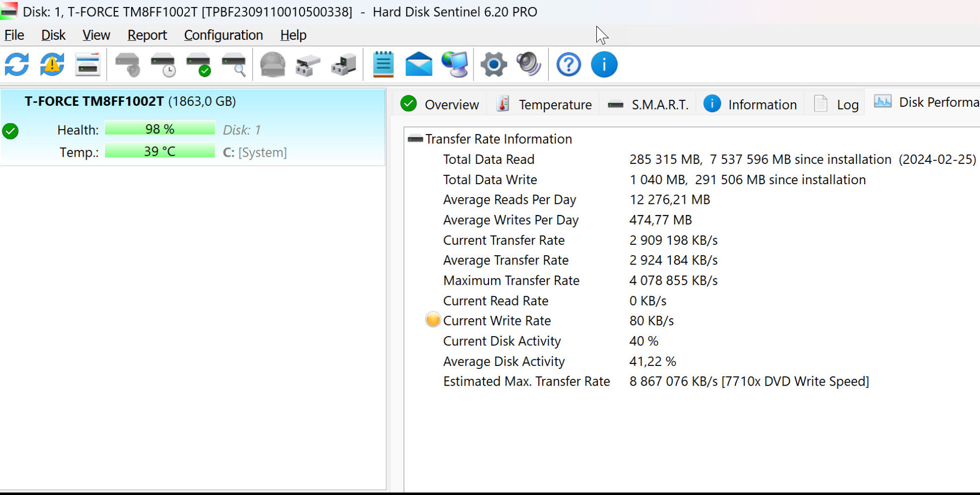The image size is (980, 495).
Task: Click the left of the two disk-with-blocks icons
Action: (308, 65)
